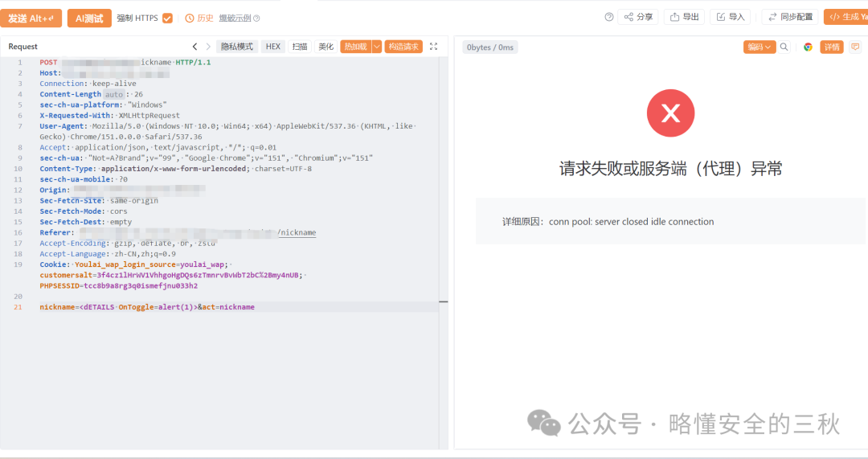Screen dimensions: 868x459
Task: Click the POST method text on line 1
Action: click(x=48, y=62)
